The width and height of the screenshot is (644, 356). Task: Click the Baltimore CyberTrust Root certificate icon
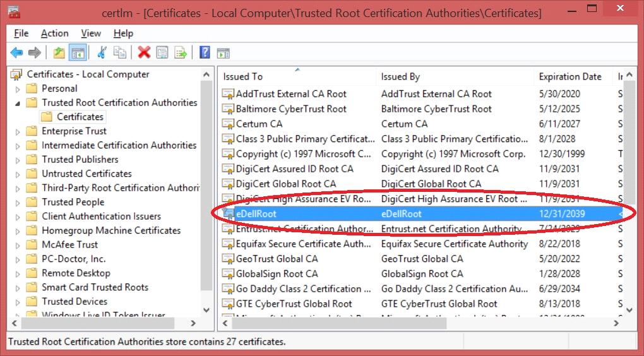click(x=228, y=109)
